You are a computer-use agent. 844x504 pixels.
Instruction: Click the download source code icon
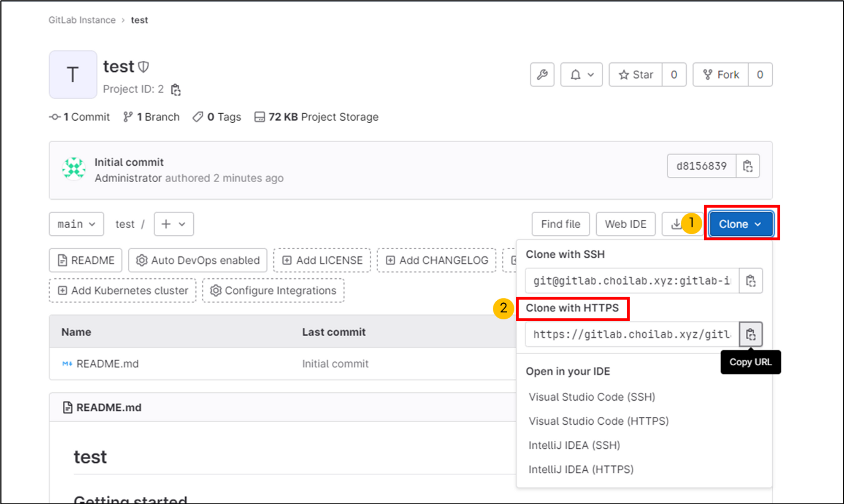pyautogui.click(x=676, y=224)
